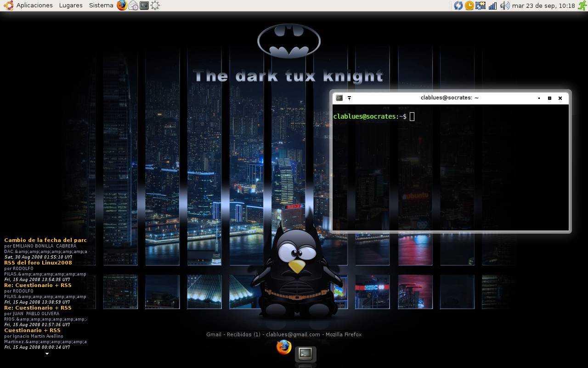Click at the terminal prompt cursor
Viewport: 588px width, 368px height.
412,116
